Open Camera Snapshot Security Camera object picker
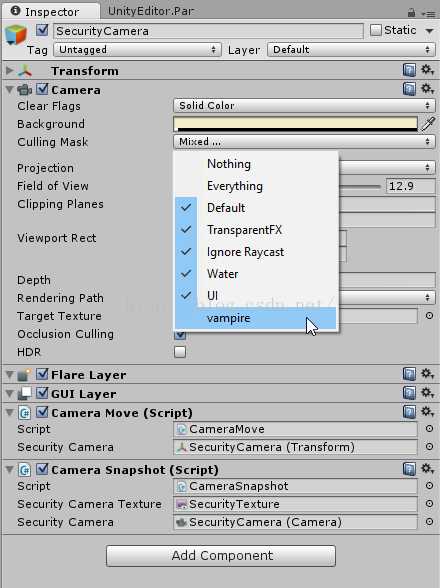Viewport: 440px width, 588px height. 429,522
